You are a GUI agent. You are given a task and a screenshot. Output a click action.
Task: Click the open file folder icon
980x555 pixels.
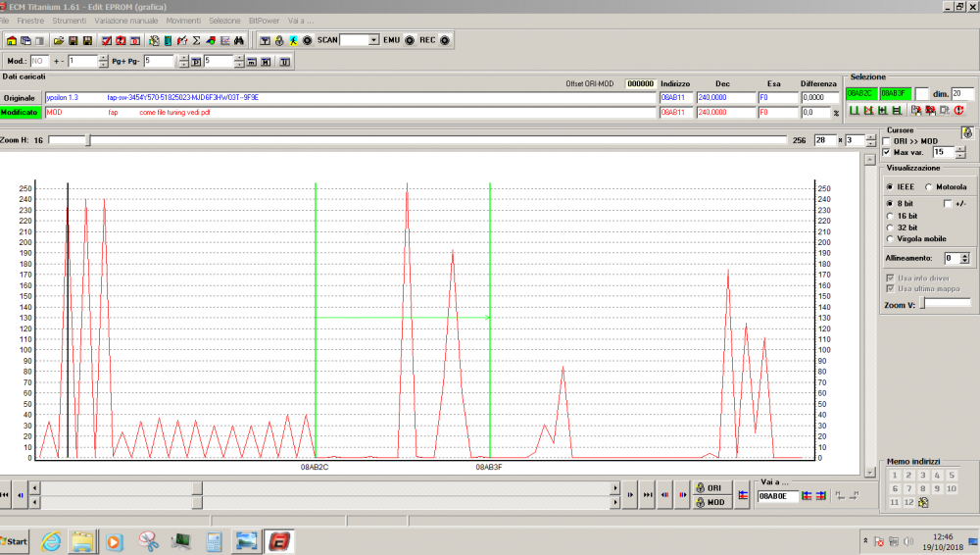(x=59, y=40)
